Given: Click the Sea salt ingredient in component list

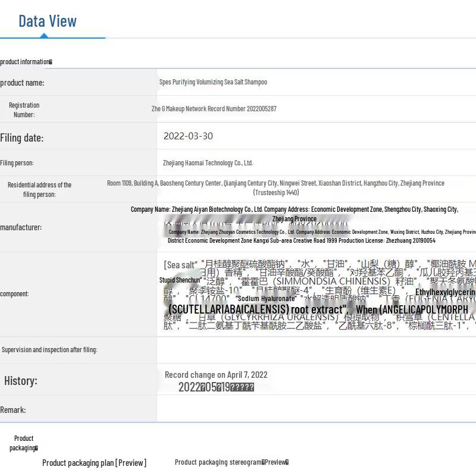Looking at the screenshot, I should (x=181, y=265).
